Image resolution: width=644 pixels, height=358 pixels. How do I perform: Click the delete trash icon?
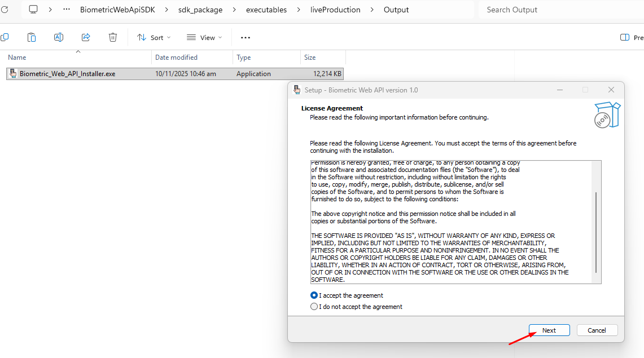pos(113,37)
